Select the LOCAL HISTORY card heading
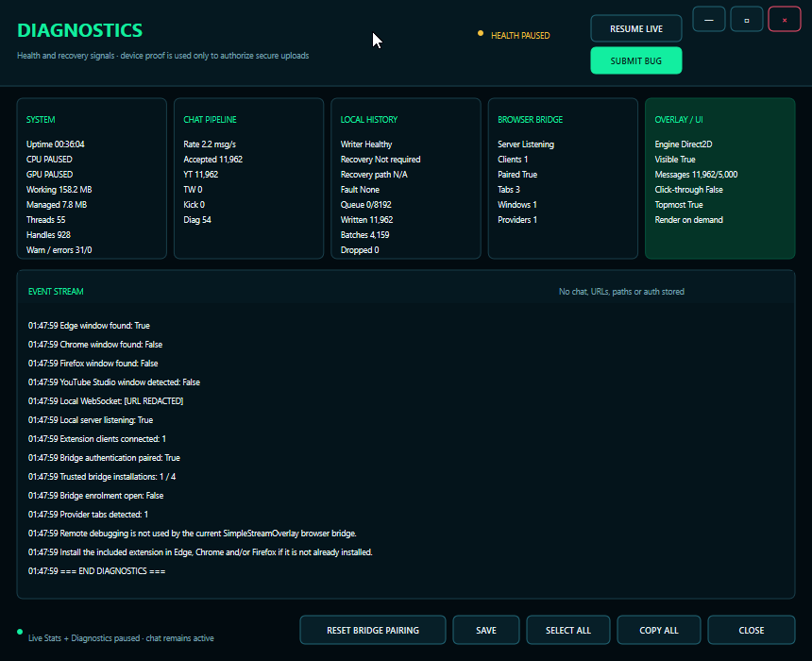The width and height of the screenshot is (812, 661). 369,120
